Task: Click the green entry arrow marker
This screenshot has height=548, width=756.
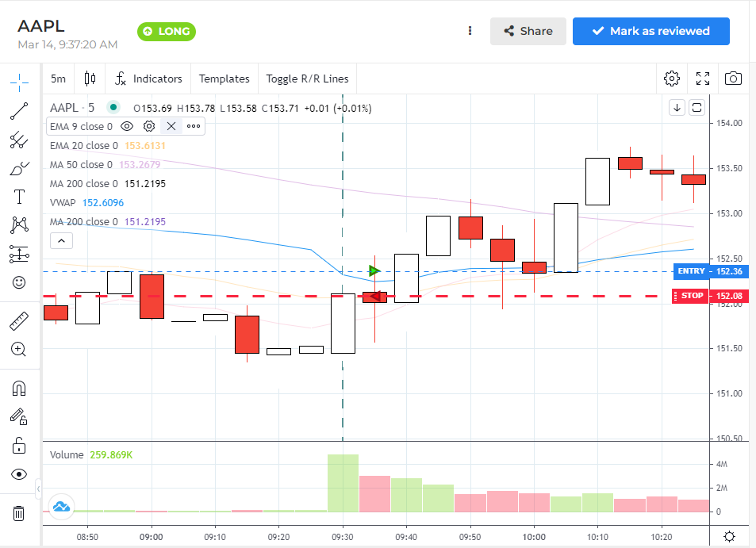Action: pos(374,271)
